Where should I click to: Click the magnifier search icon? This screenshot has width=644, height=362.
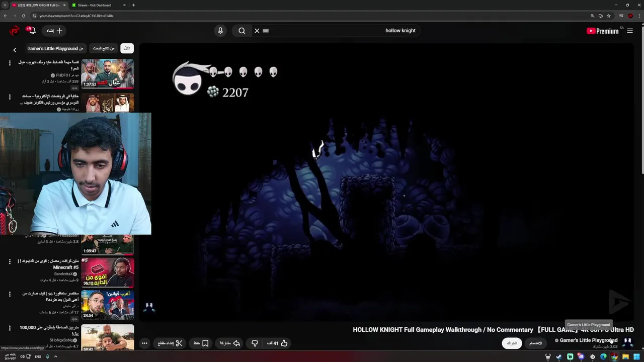pyautogui.click(x=242, y=31)
